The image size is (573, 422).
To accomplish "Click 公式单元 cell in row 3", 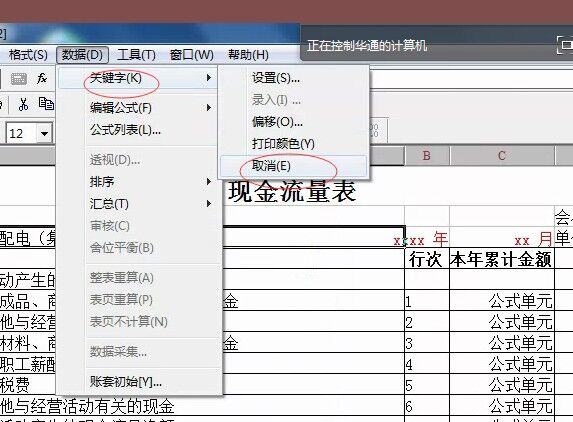I will pos(502,343).
